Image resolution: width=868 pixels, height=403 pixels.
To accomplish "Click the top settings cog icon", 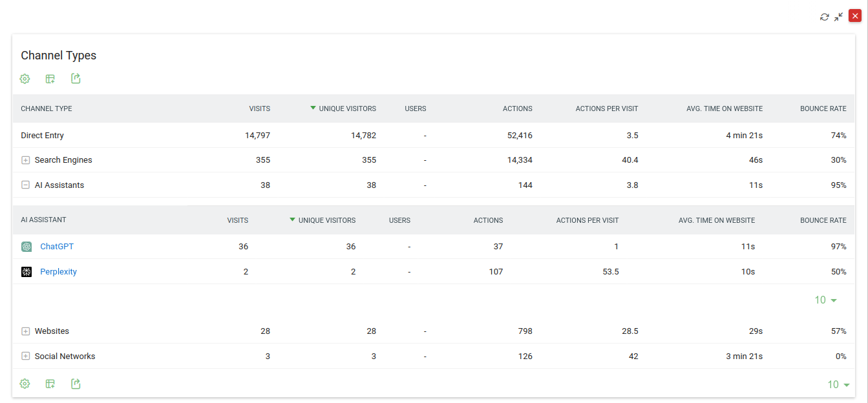I will point(25,79).
